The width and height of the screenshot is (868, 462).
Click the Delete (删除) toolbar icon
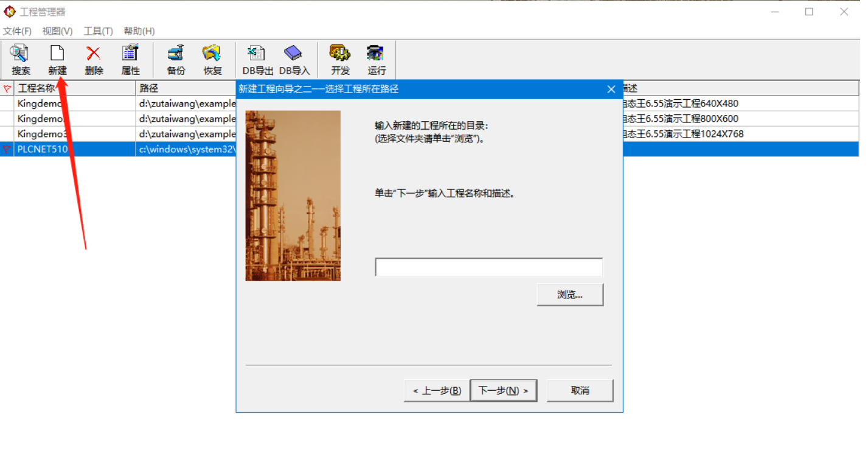94,60
